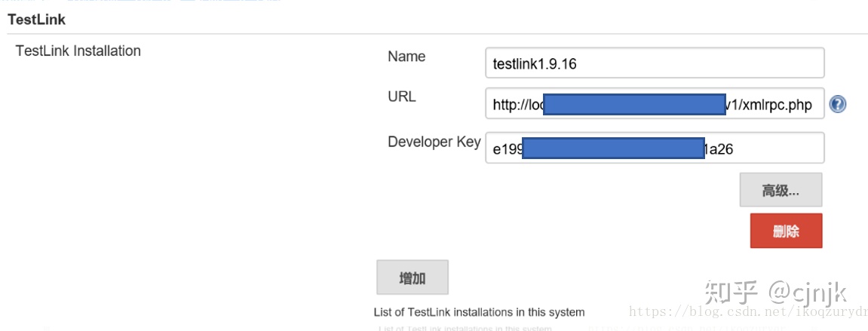868x331 pixels.
Task: Click the URL input field
Action: (x=655, y=103)
